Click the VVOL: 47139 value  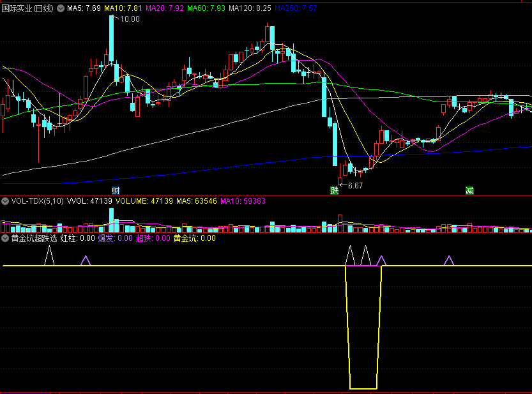point(89,201)
